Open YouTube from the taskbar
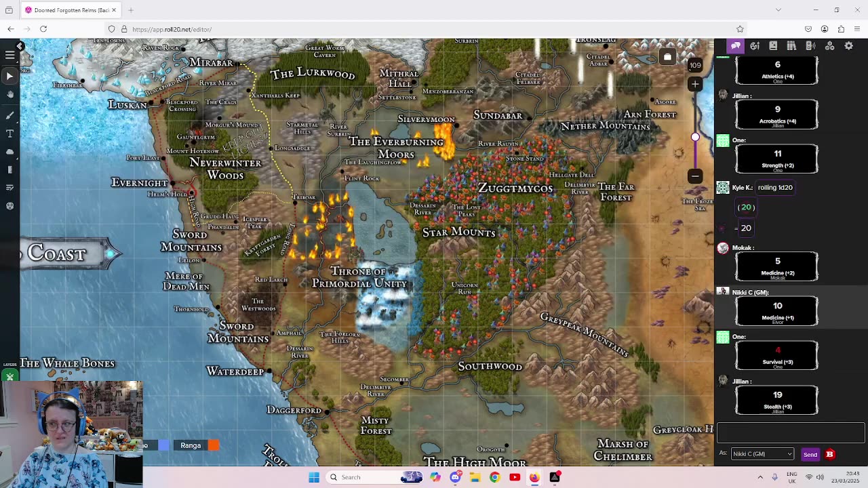This screenshot has width=868, height=488. [x=515, y=477]
